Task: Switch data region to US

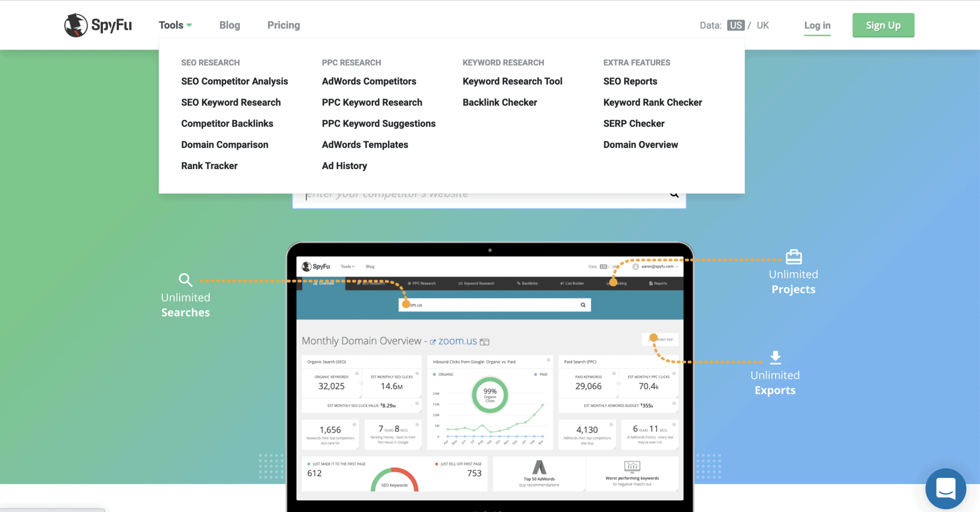Action: tap(736, 25)
